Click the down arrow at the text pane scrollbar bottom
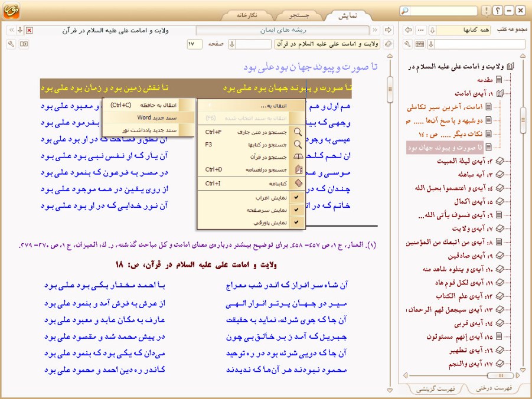 click(x=390, y=391)
